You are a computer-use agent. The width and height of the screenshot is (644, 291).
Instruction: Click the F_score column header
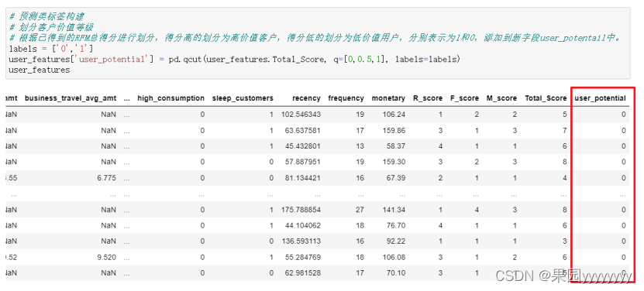(464, 98)
